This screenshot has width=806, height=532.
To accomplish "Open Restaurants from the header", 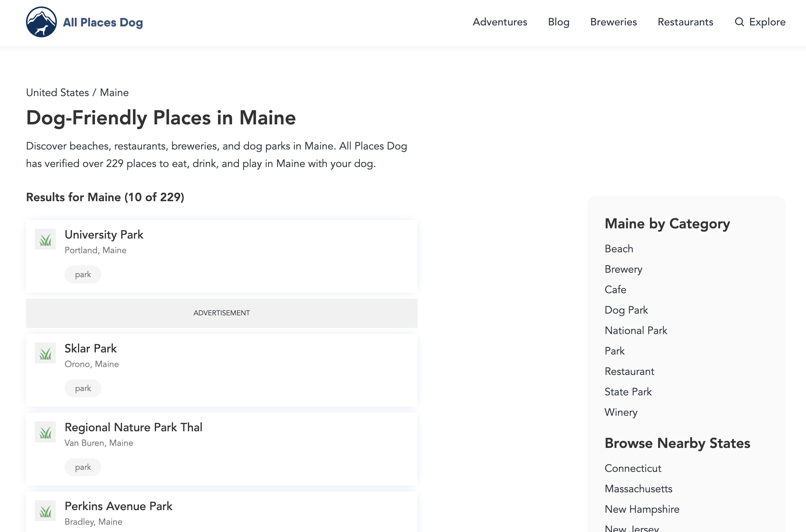I will coord(685,22).
